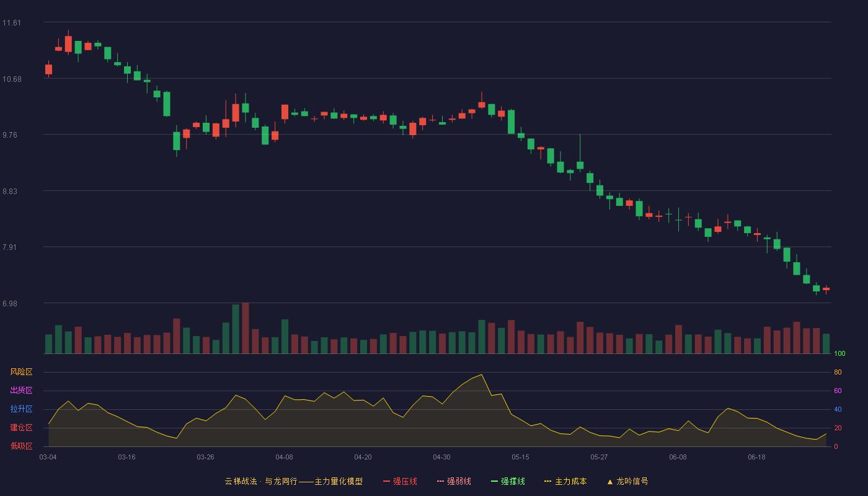Click the pink dashed icon beside 强弱线
The height and width of the screenshot is (496, 868).
tap(440, 481)
